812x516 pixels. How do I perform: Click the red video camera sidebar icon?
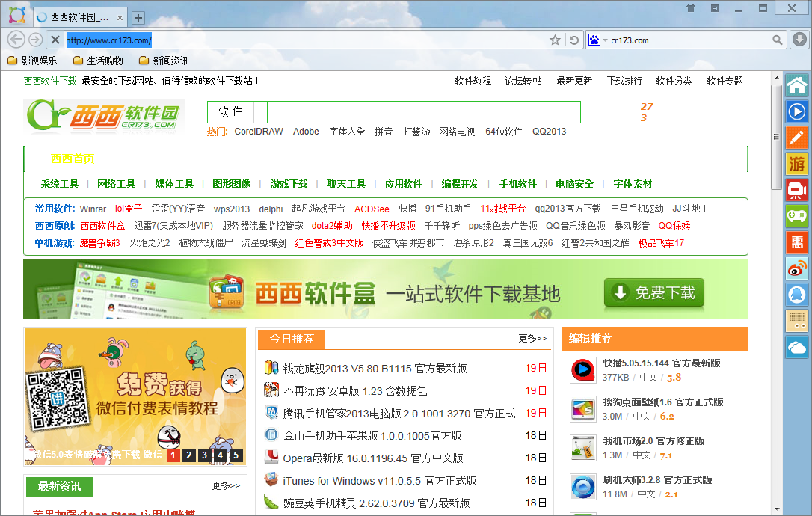[797, 191]
